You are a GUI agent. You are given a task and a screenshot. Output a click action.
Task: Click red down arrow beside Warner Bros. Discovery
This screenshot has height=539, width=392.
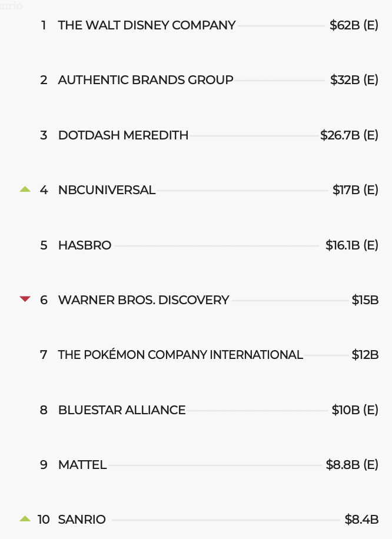click(x=25, y=300)
